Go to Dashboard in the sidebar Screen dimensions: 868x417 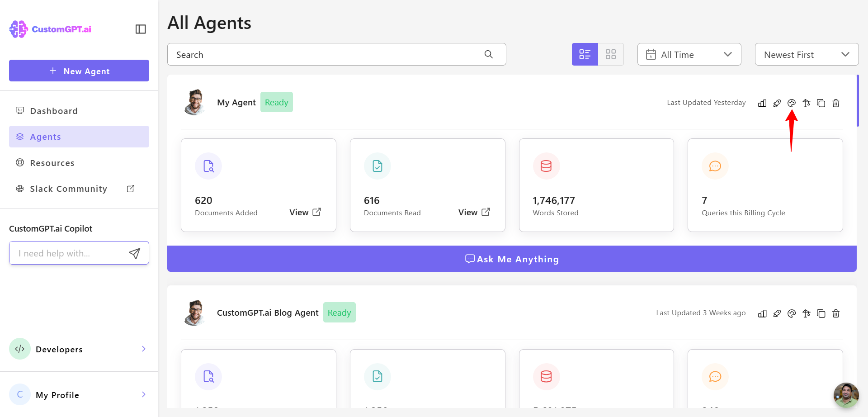point(79,111)
